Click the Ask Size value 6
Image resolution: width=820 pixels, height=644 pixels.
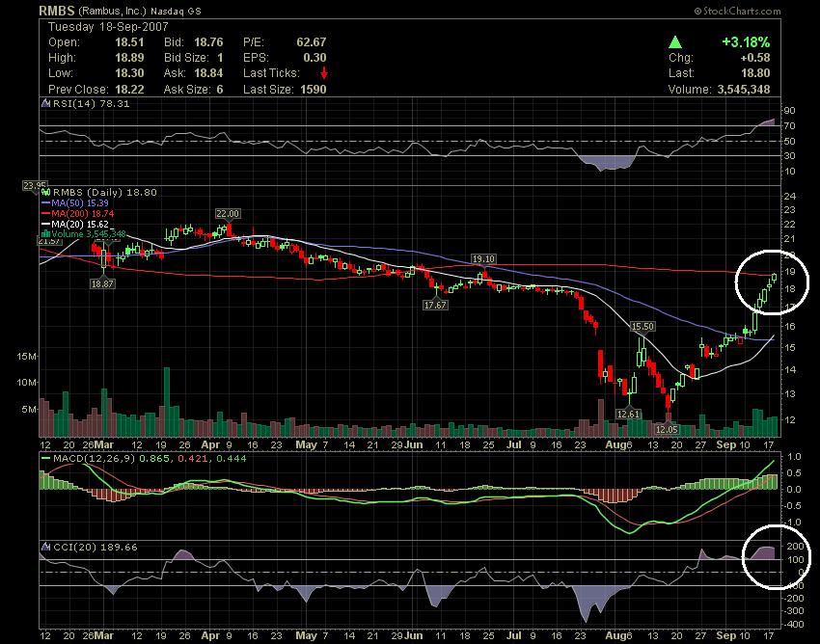point(220,90)
